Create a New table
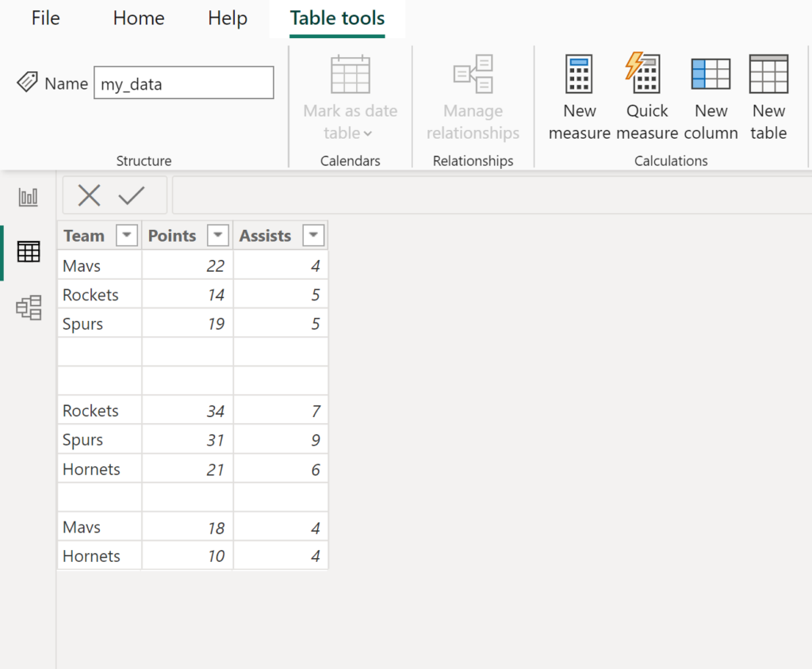Viewport: 812px width, 669px height. click(x=769, y=97)
